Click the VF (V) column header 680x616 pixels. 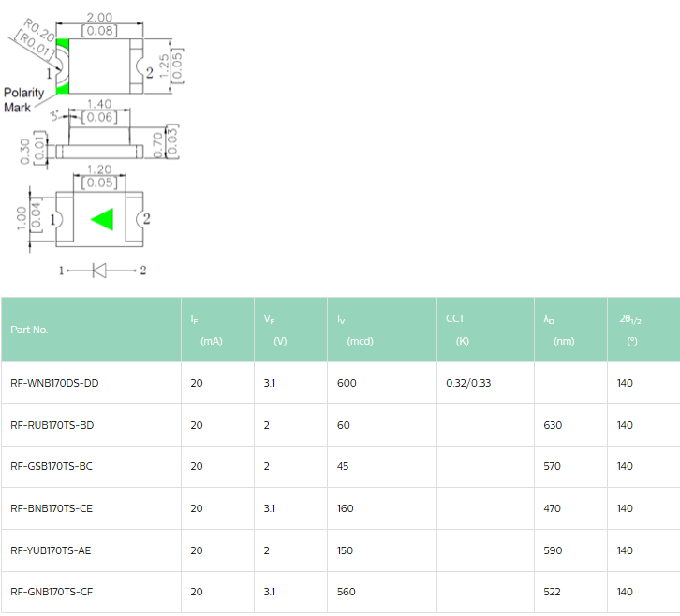click(274, 330)
